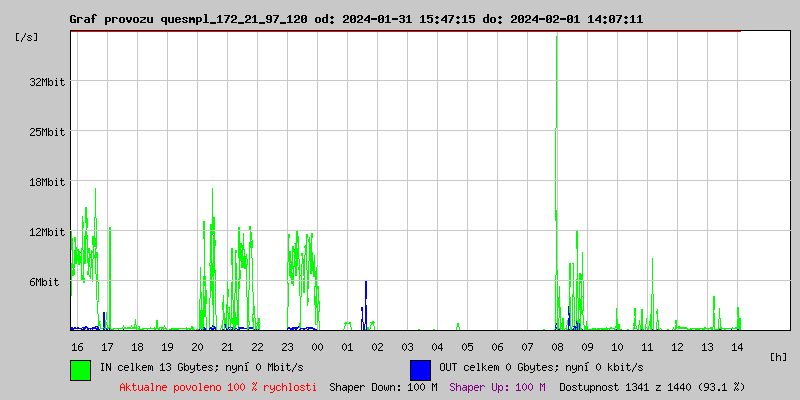Click the 18Mbit y-axis label
This screenshot has height=400, width=800.
pos(47,182)
